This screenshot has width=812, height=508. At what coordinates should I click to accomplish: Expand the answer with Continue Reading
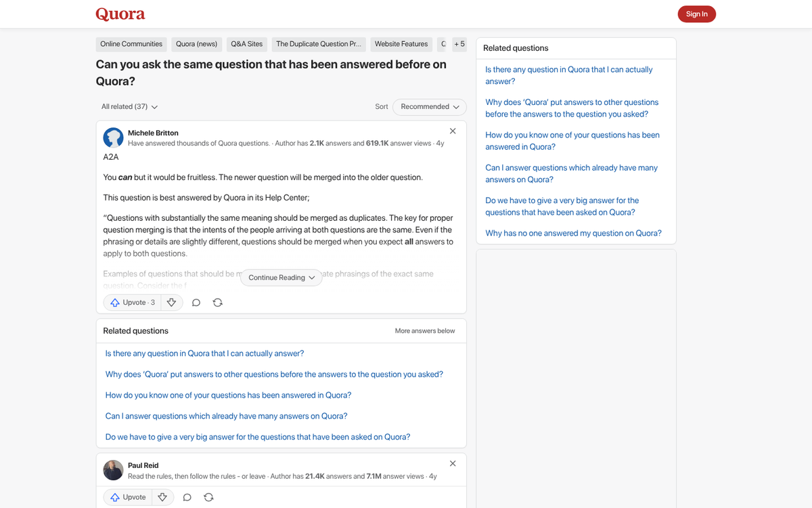tap(280, 277)
